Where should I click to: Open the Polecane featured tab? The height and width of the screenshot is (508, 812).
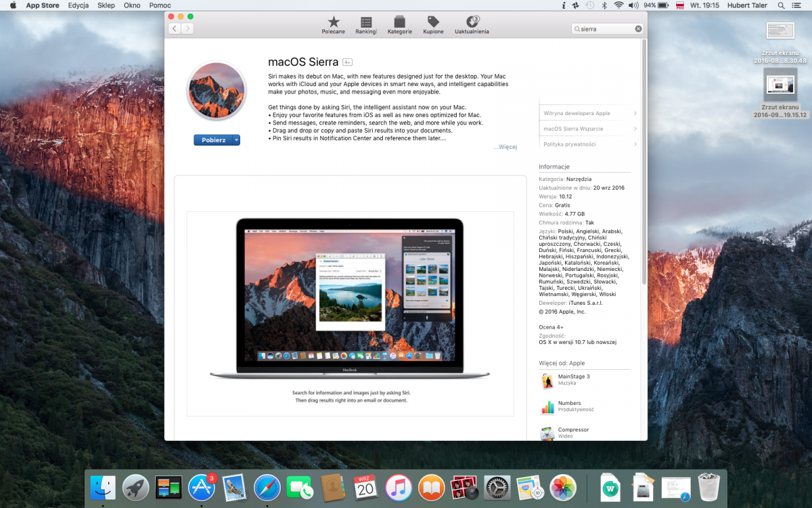tap(333, 26)
